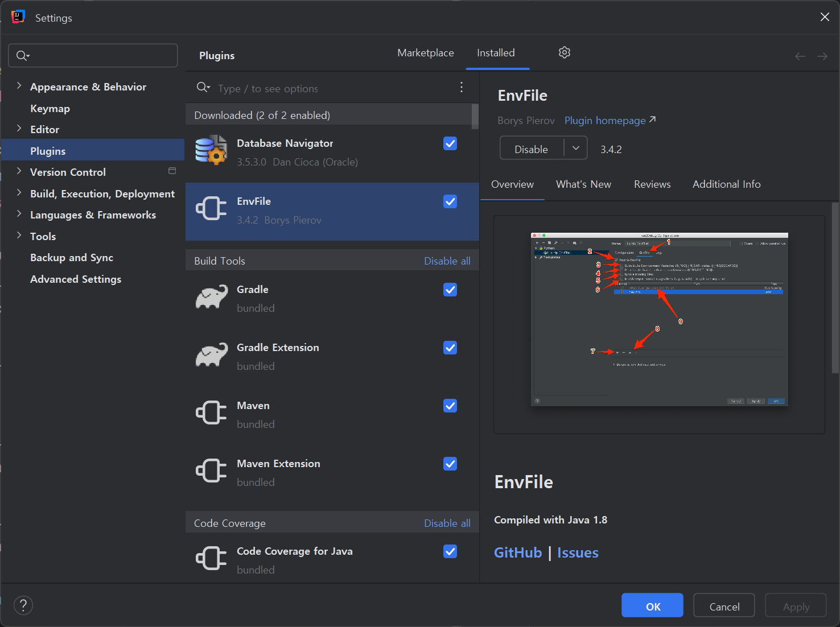Open the What's New tab
The width and height of the screenshot is (840, 627).
[583, 184]
